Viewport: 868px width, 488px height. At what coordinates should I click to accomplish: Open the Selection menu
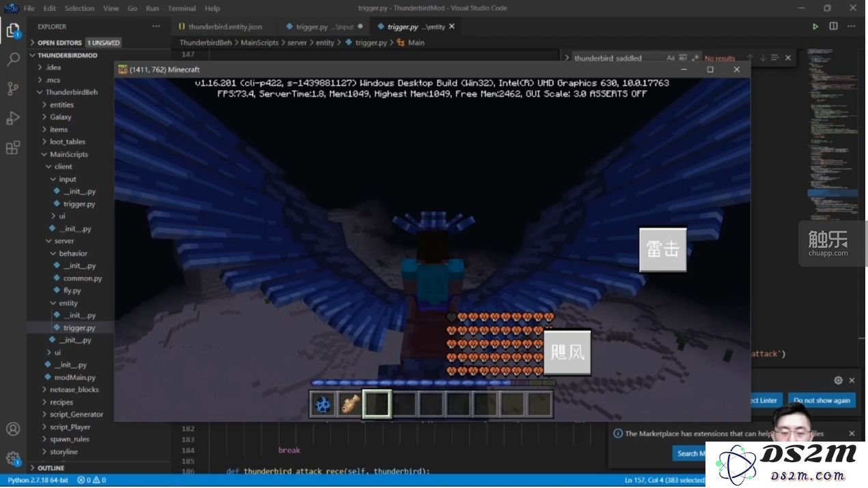coord(80,8)
